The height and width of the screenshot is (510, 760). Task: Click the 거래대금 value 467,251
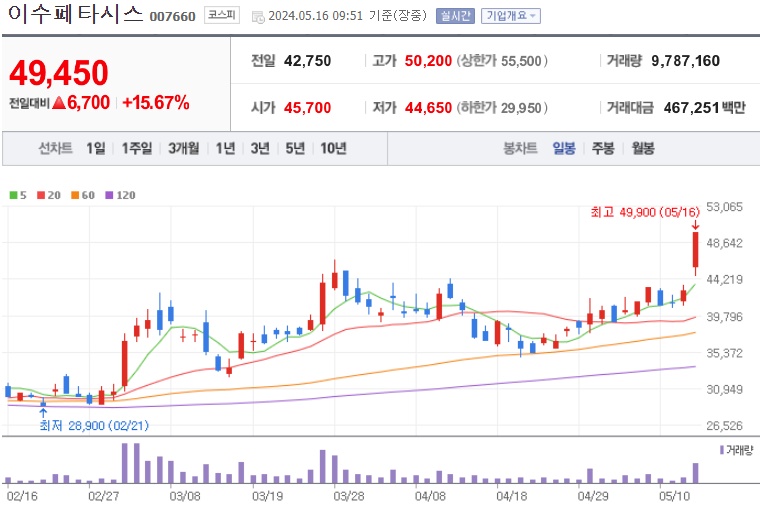click(691, 107)
